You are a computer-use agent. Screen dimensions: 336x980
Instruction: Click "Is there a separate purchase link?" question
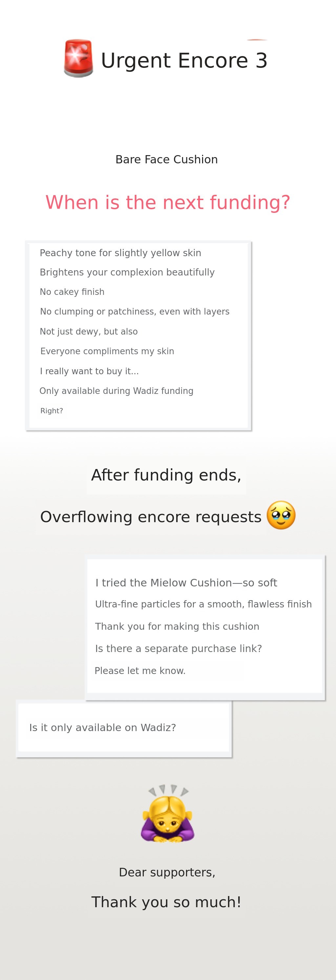pos(178,649)
